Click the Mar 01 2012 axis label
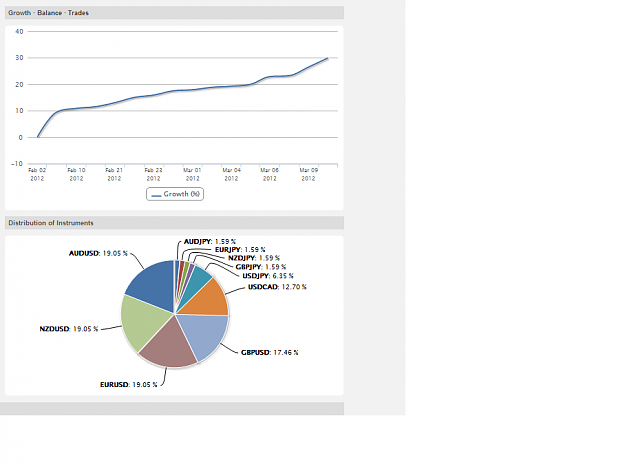The width and height of the screenshot is (625, 467). (192, 175)
